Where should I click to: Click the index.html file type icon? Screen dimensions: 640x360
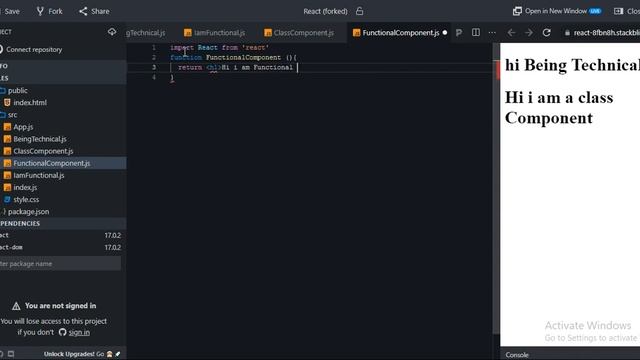pos(7,102)
